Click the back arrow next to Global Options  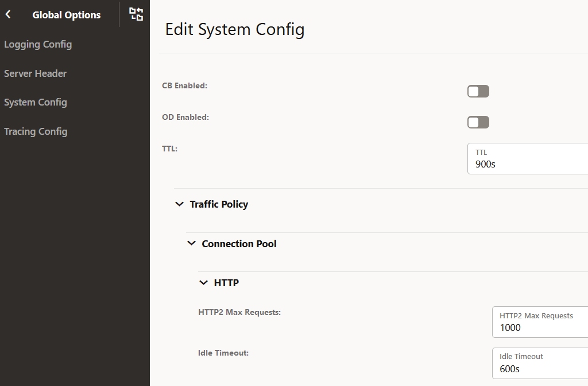(7, 14)
